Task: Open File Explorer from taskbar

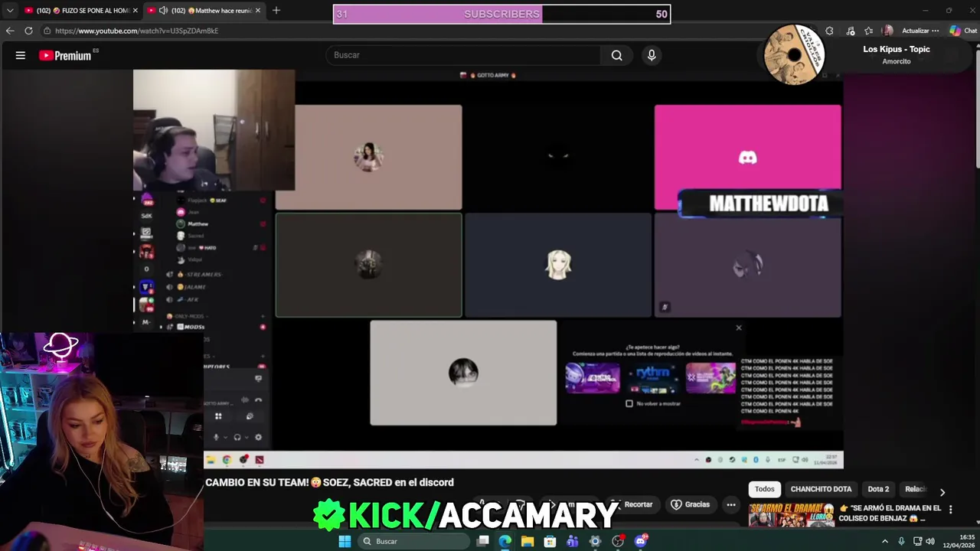Action: 528,541
